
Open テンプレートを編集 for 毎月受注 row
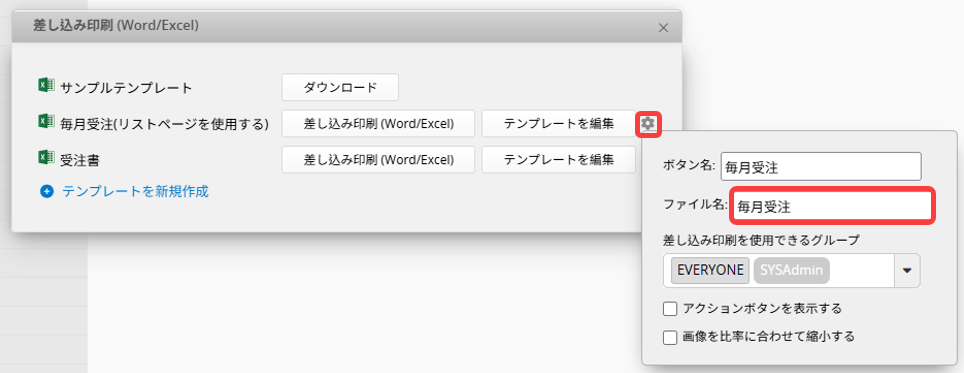[x=559, y=124]
